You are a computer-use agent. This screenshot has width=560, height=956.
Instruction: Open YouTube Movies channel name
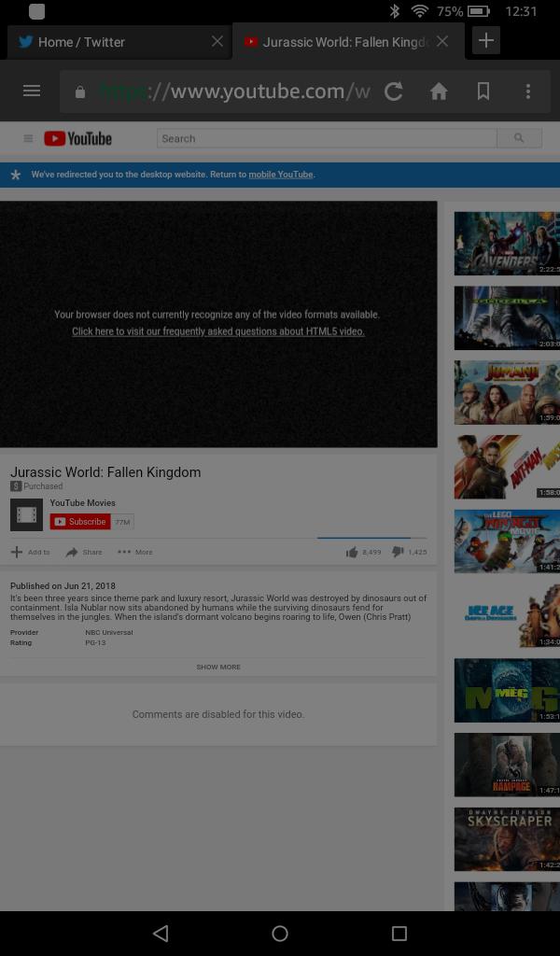coord(82,503)
